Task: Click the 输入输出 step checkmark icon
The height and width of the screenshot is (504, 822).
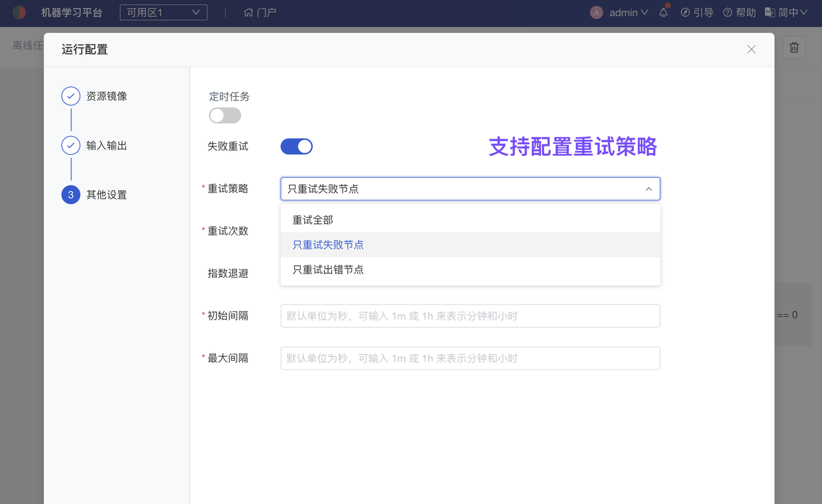Action: [x=71, y=146]
